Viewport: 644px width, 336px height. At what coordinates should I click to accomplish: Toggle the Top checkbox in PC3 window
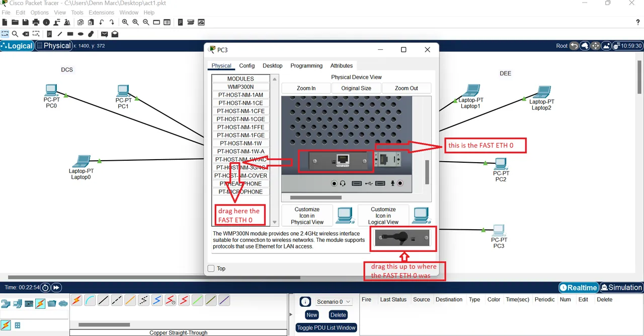pyautogui.click(x=211, y=268)
